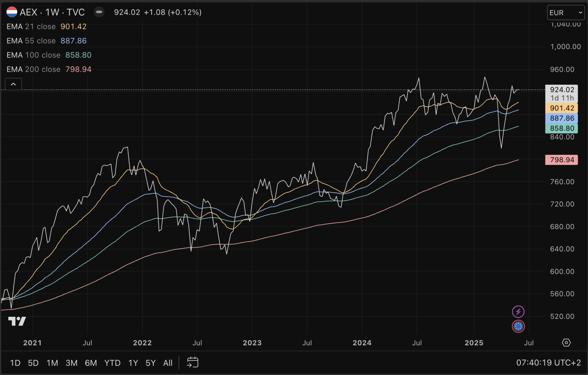
Task: Click the market status dash indicator
Action: [99, 12]
